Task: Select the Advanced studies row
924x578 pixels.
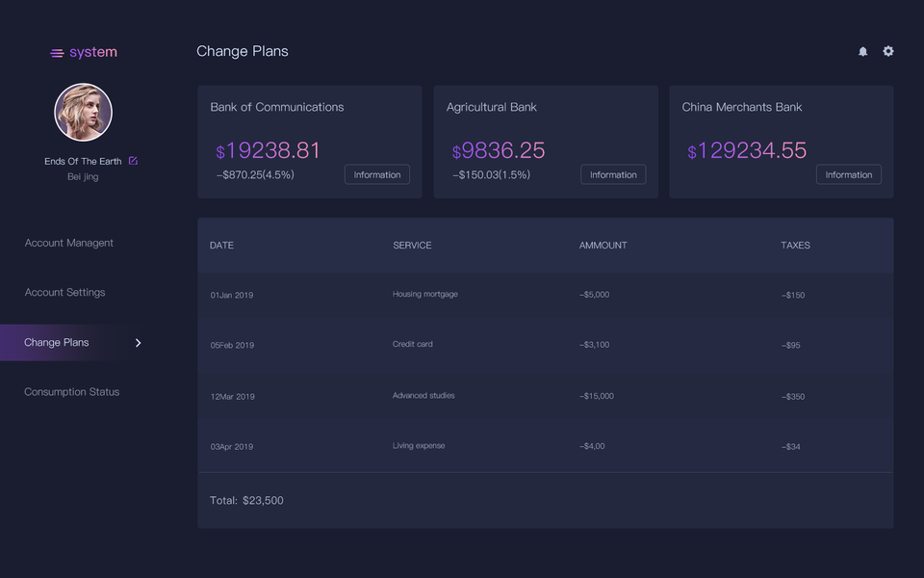Action: [x=423, y=396]
